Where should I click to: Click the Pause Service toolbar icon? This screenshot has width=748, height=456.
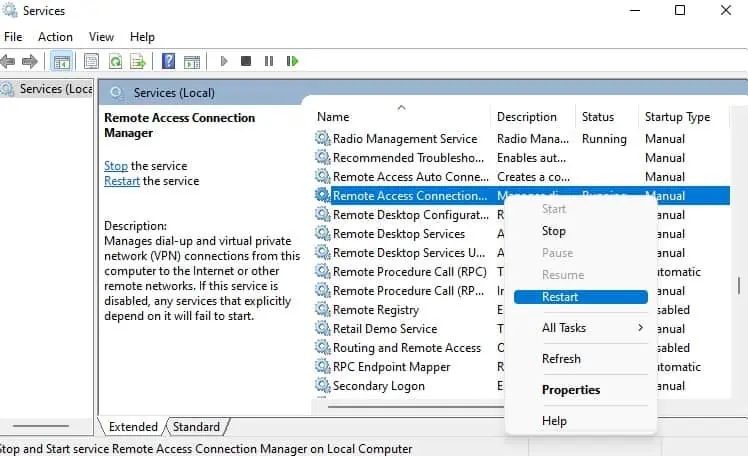click(x=269, y=61)
